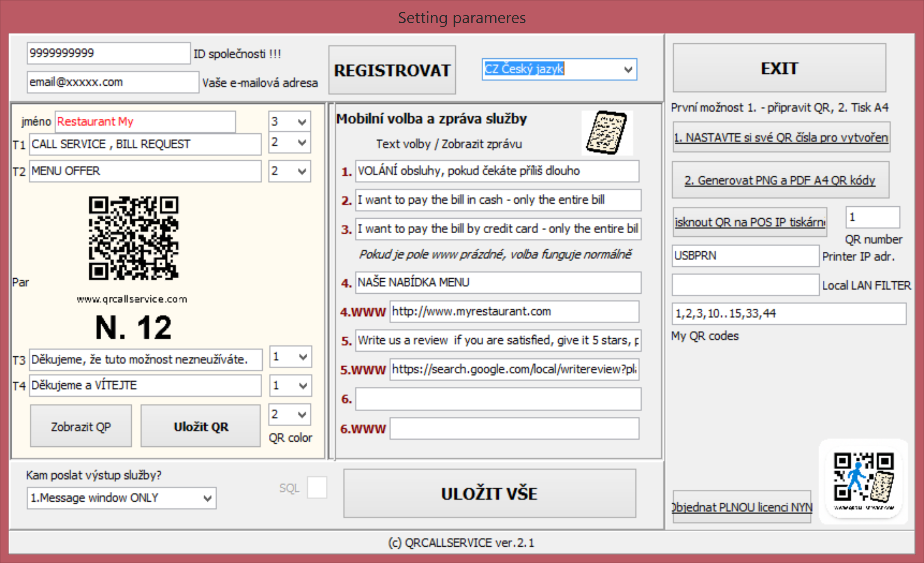This screenshot has height=563, width=924.
Task: Toggle the SQL checkbox
Action: coord(317,488)
